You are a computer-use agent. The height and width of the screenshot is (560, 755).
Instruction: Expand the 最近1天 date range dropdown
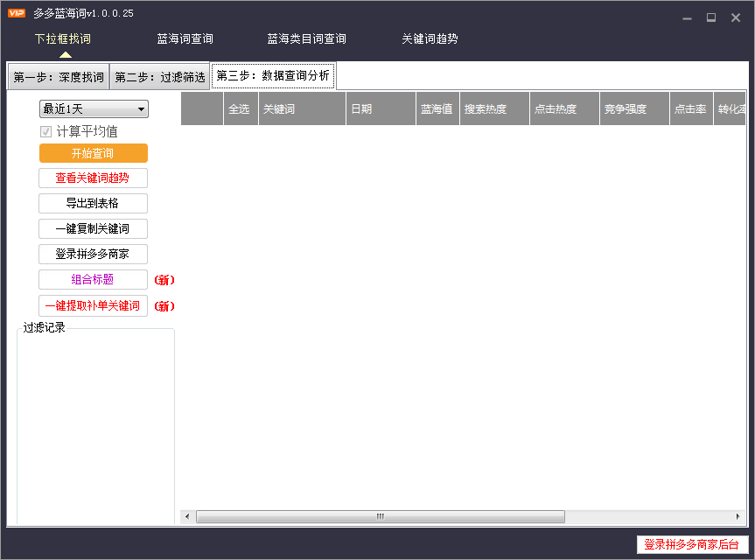click(94, 108)
